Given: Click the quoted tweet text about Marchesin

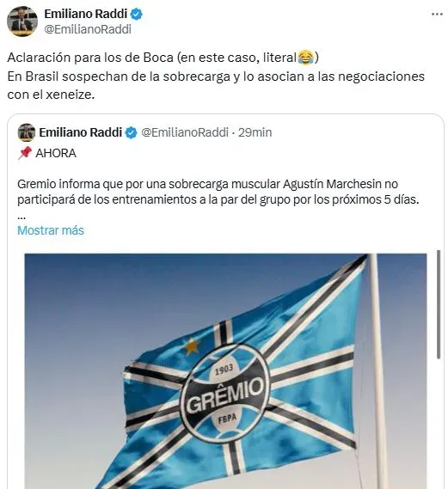Looking at the screenshot, I should (218, 192).
